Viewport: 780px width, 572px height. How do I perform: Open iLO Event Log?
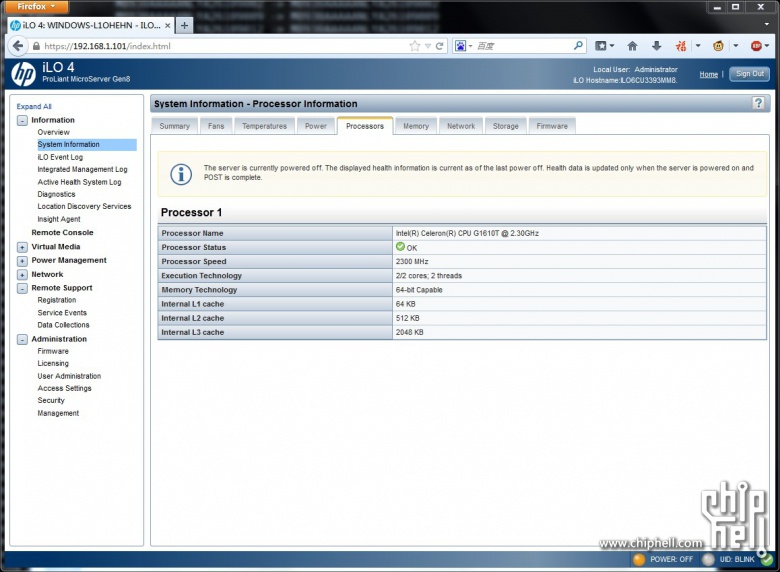tap(60, 157)
